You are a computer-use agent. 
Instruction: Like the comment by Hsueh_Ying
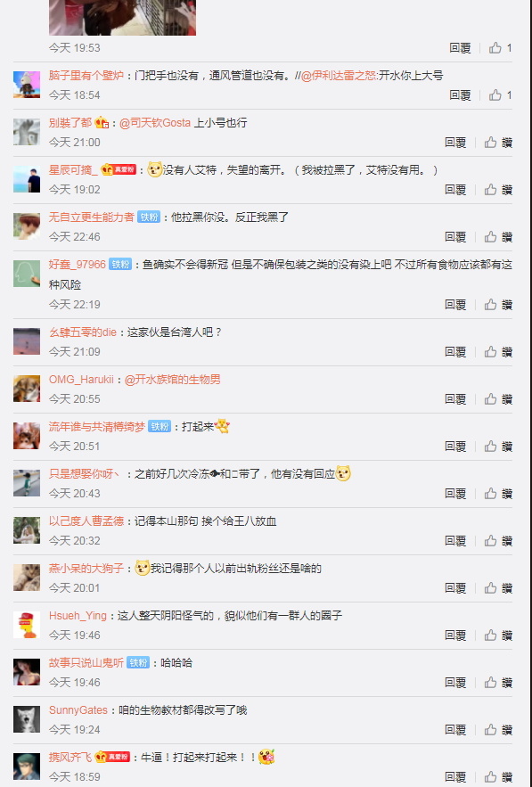coord(498,635)
